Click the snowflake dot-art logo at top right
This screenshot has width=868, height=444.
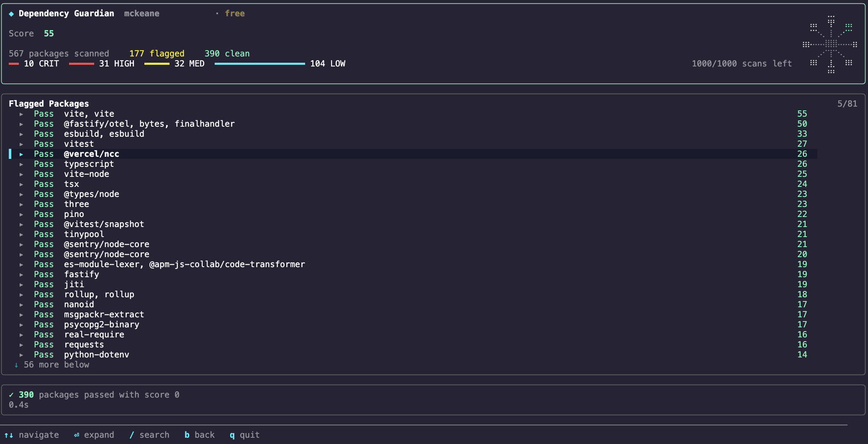tap(831, 44)
